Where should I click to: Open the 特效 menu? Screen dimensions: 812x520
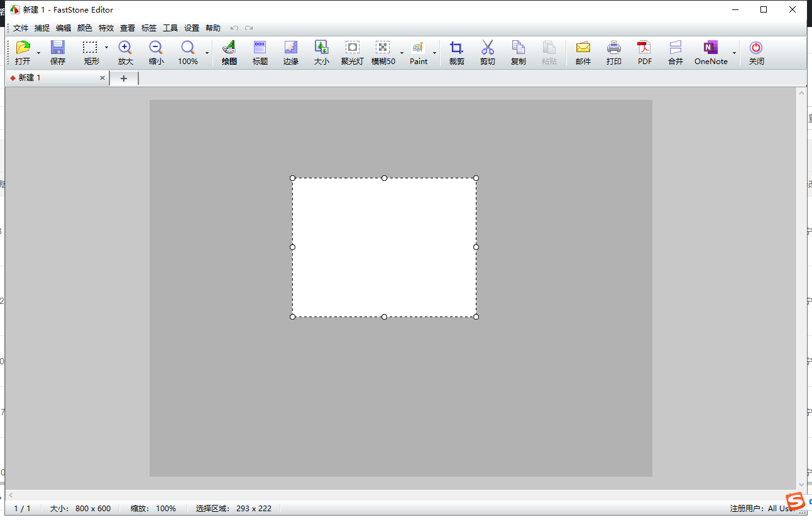point(106,28)
